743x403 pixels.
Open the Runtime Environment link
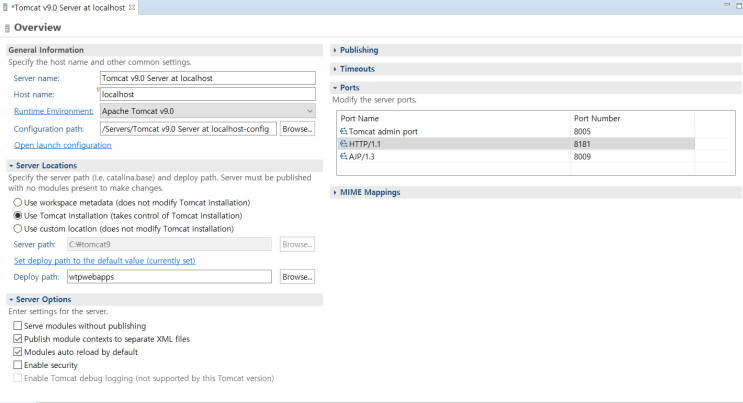(54, 111)
